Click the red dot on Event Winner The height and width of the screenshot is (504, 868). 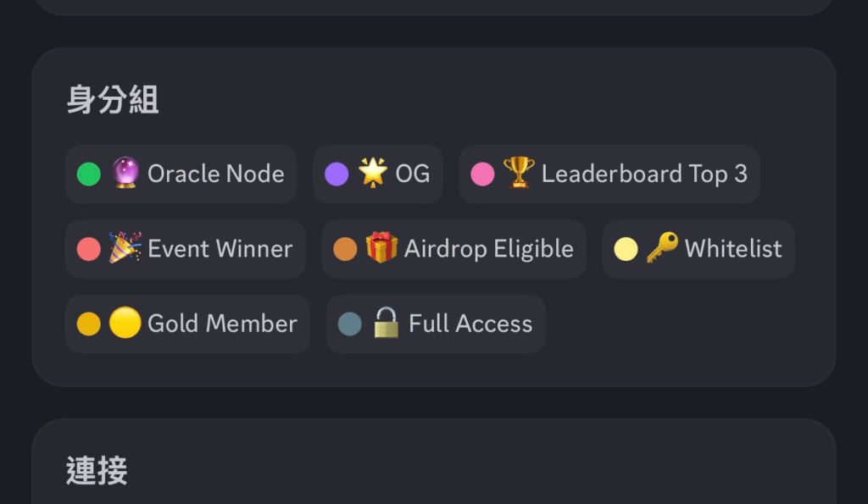coord(89,249)
